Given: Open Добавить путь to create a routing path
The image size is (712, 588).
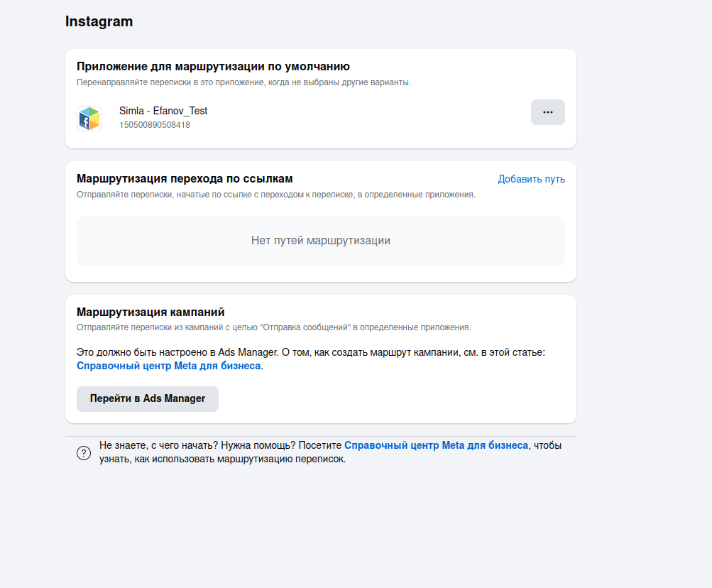Looking at the screenshot, I should 531,179.
